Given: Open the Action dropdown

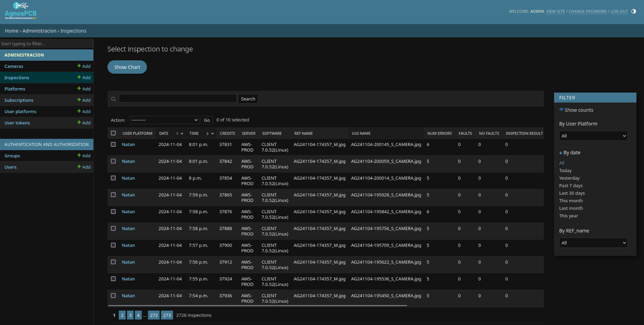Looking at the screenshot, I should (x=164, y=120).
